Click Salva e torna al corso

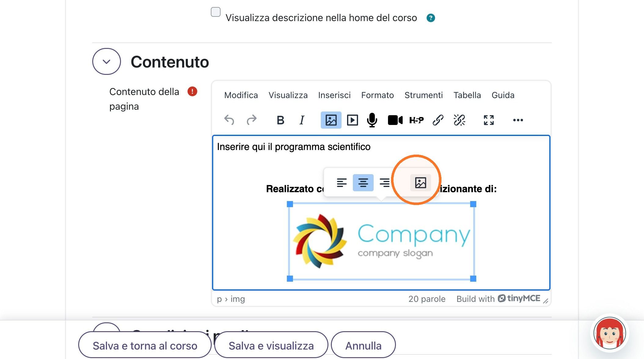click(x=145, y=345)
